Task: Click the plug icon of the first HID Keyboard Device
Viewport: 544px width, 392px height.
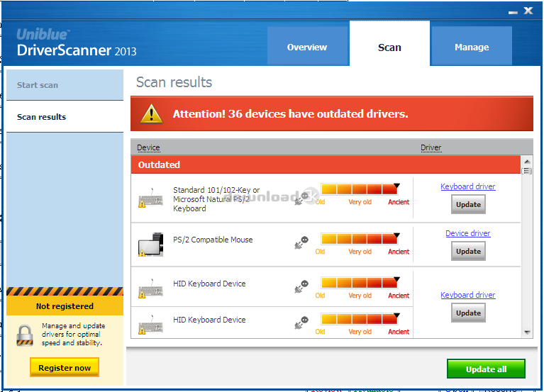Action: pyautogui.click(x=301, y=286)
